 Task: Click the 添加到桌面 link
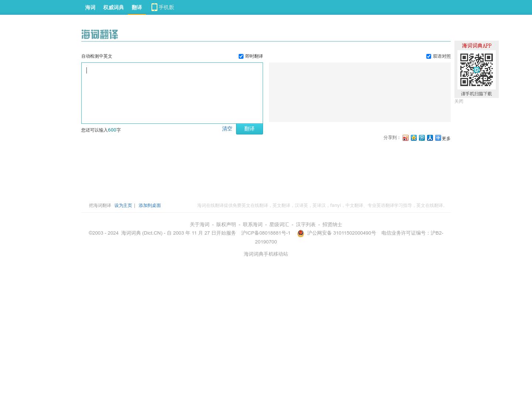pos(150,205)
